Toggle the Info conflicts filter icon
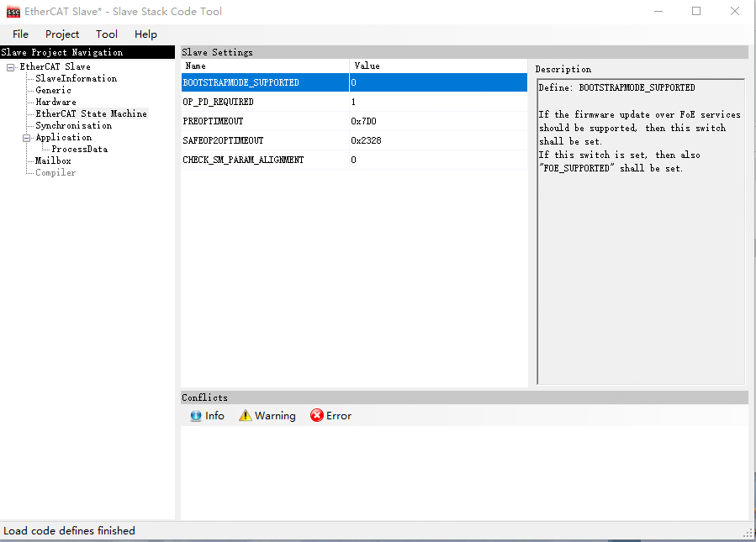Screen dimensions: 756x542 click(196, 416)
